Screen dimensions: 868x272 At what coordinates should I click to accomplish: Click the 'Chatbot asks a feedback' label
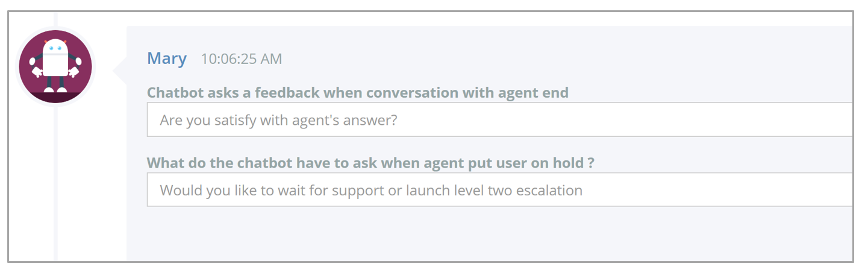358,93
